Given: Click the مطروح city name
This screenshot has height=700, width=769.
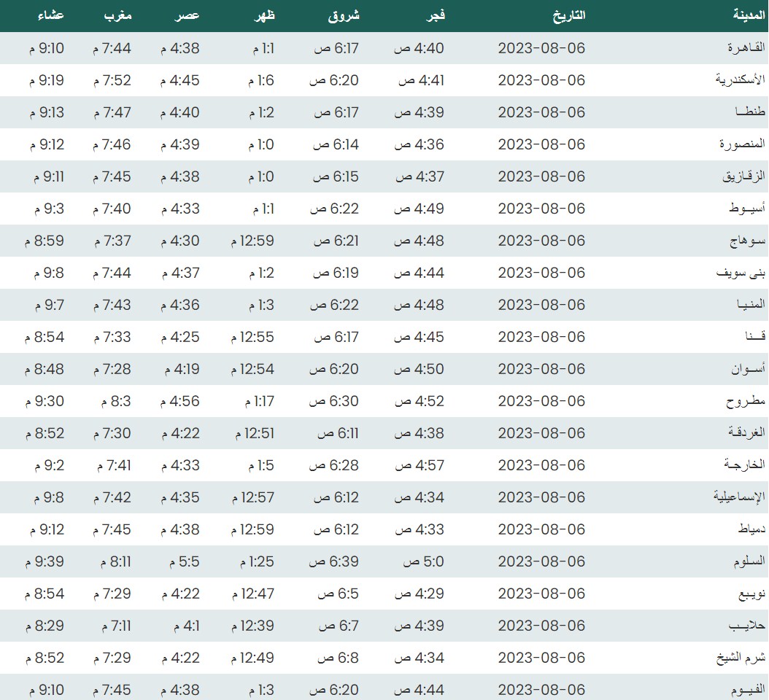Looking at the screenshot, I should click(746, 401).
